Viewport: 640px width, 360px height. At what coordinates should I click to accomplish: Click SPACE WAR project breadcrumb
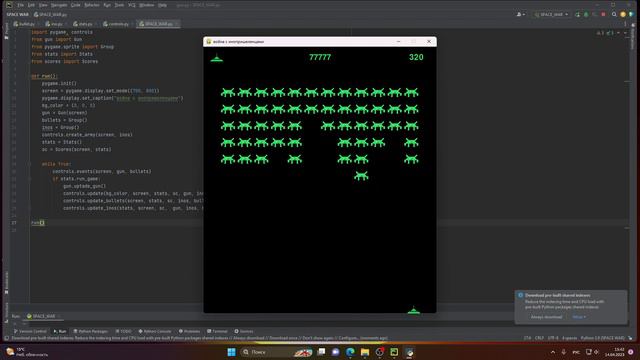coord(18,14)
